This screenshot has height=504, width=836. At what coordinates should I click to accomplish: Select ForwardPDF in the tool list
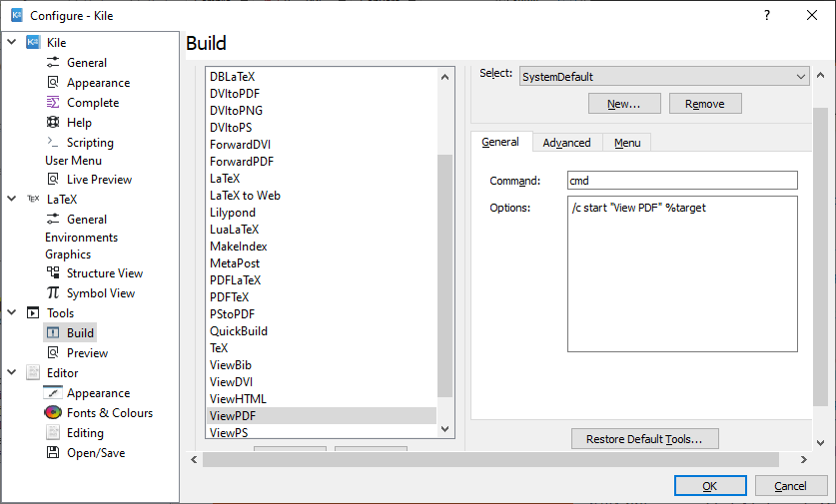coord(322,162)
